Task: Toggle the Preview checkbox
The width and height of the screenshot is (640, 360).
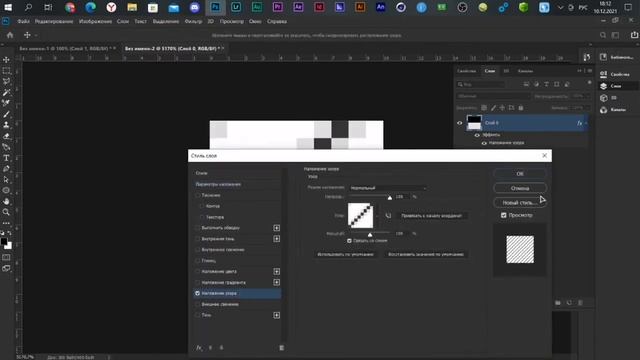Action: (x=504, y=215)
